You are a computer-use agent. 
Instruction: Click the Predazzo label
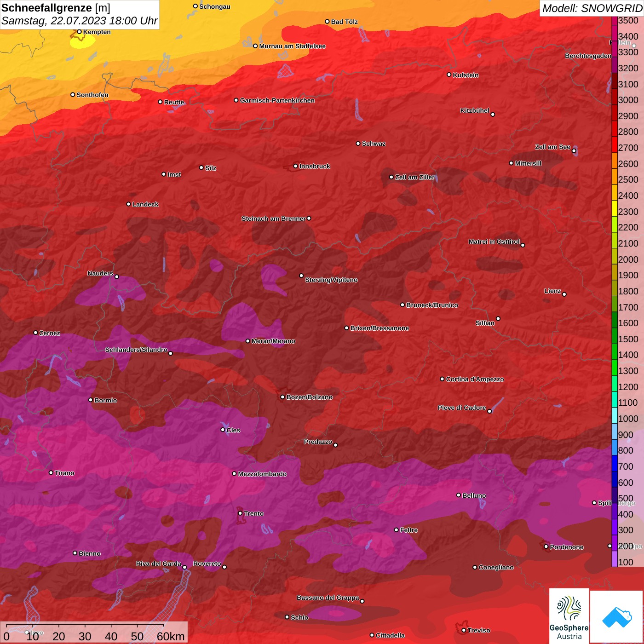pos(318,442)
